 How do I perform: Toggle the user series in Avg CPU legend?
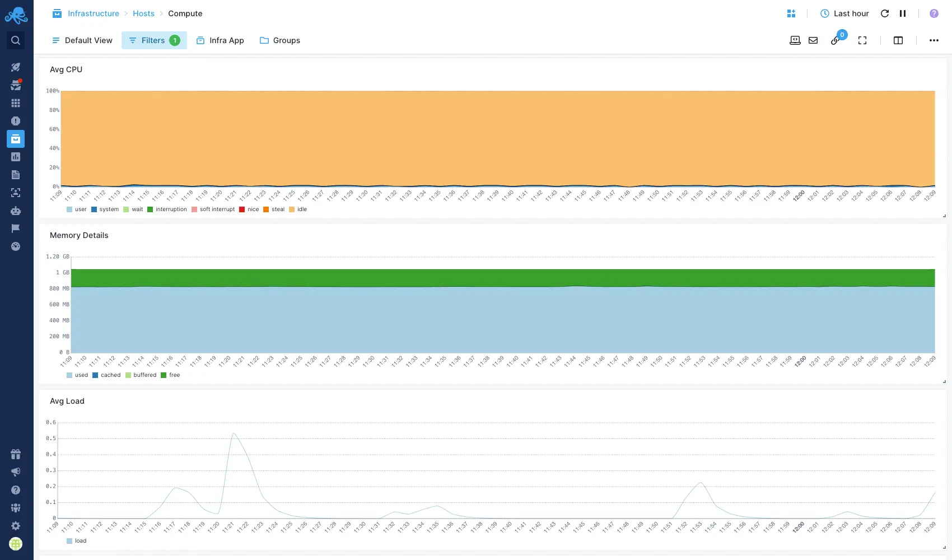[77, 209]
